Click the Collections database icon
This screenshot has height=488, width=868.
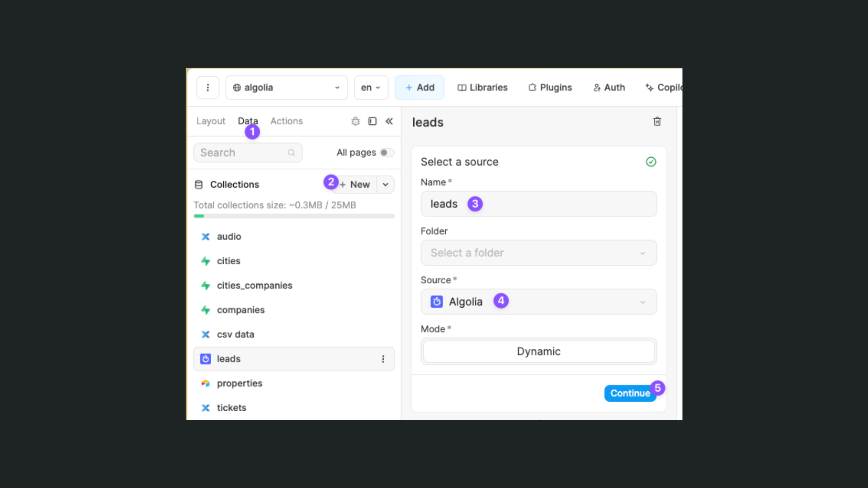click(x=199, y=184)
